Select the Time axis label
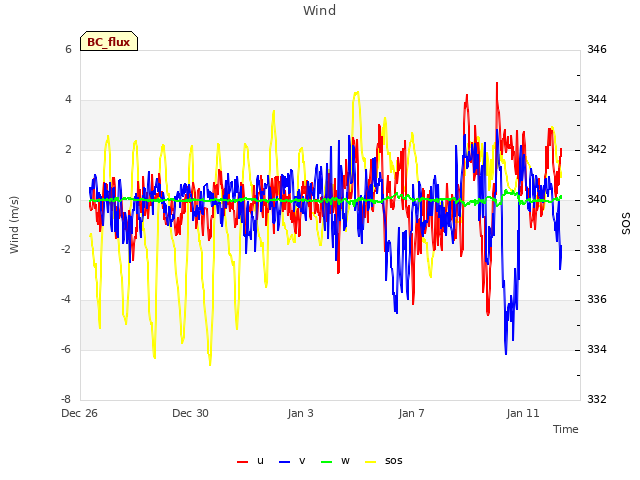Image resolution: width=640 pixels, height=480 pixels. click(x=566, y=429)
